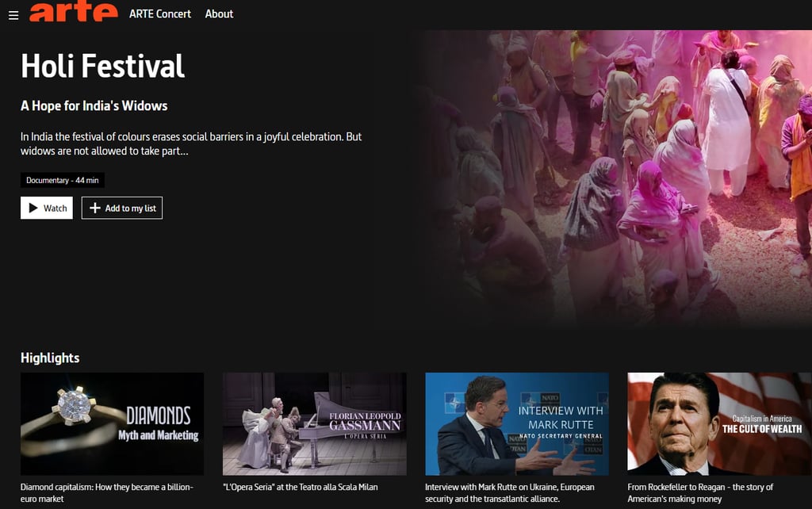Open the L'Opera Seria at Teatro alla Scala link
Viewport: 812px width, 509px height.
pos(301,487)
